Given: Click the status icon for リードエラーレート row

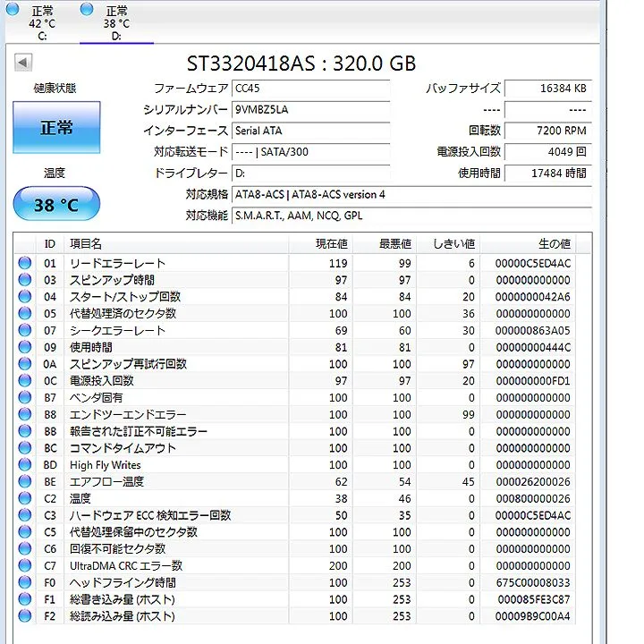Looking at the screenshot, I should pos(24,264).
